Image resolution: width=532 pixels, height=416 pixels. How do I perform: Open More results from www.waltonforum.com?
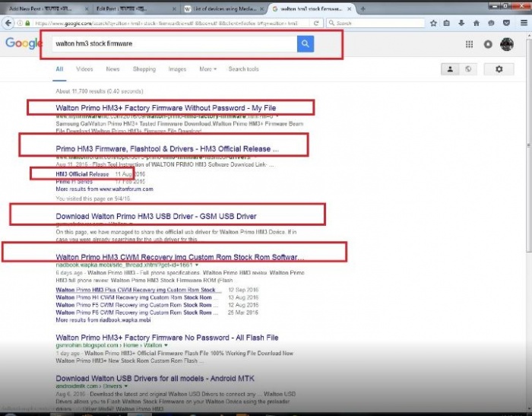click(104, 189)
